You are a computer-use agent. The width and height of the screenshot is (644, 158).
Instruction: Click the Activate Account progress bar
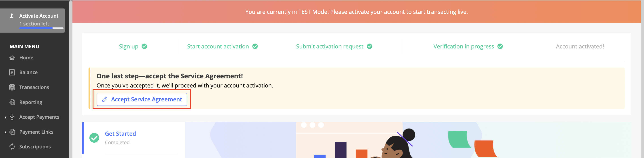[41, 29]
